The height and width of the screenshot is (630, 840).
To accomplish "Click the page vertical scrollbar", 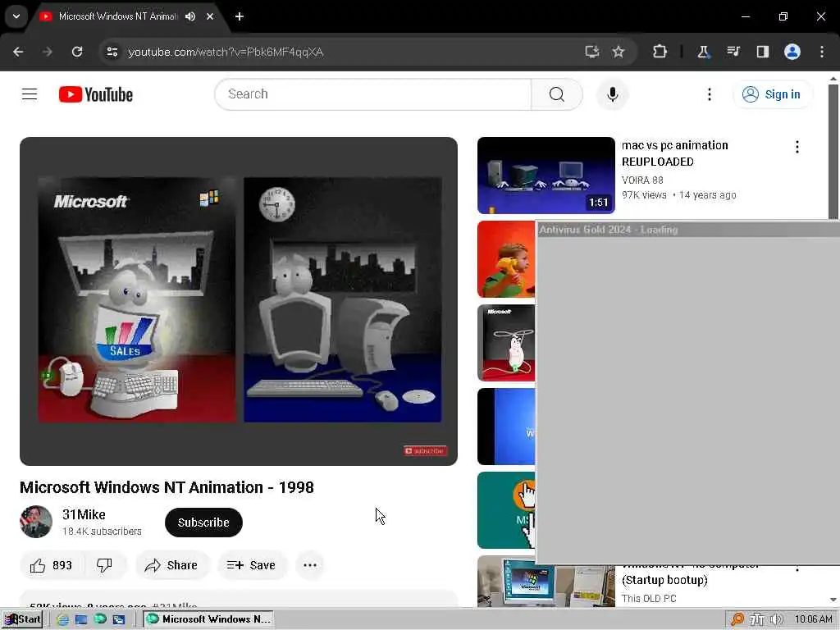I will click(833, 151).
